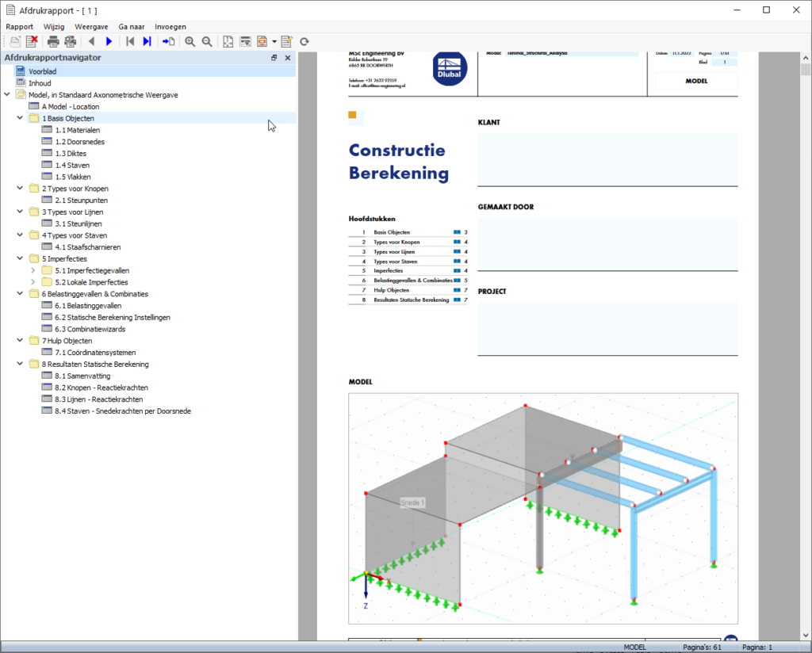Select the go-to-page icon
812x653 pixels.
pyautogui.click(x=167, y=41)
